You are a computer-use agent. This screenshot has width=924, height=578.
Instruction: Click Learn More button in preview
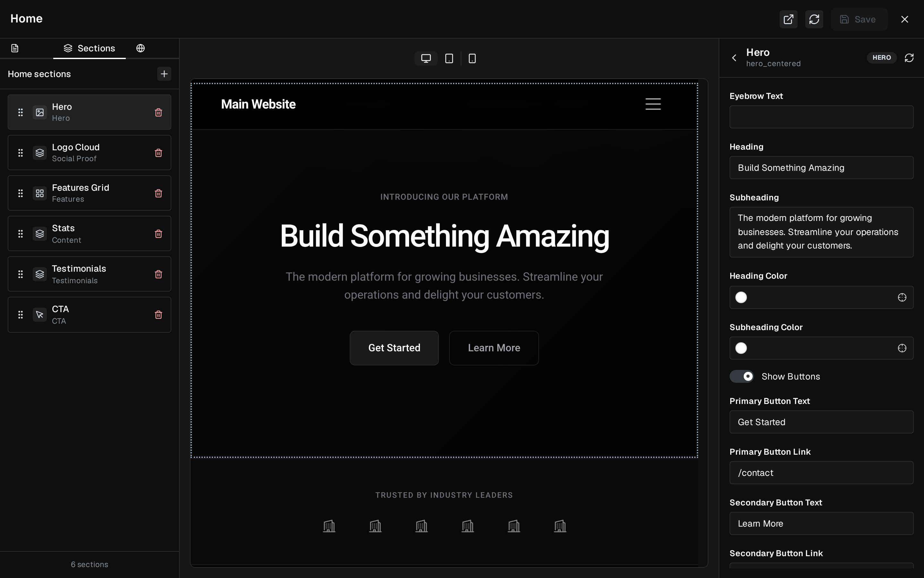click(494, 348)
